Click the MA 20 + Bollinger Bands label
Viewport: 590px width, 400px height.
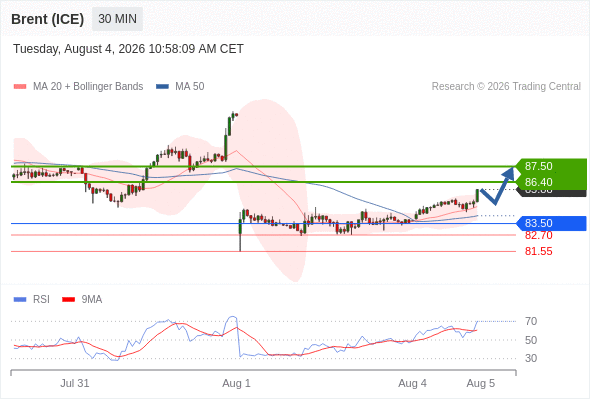(x=88, y=87)
